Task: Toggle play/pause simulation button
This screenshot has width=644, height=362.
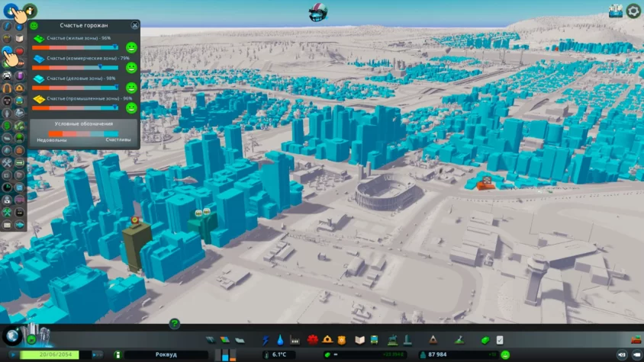Action: [13, 354]
